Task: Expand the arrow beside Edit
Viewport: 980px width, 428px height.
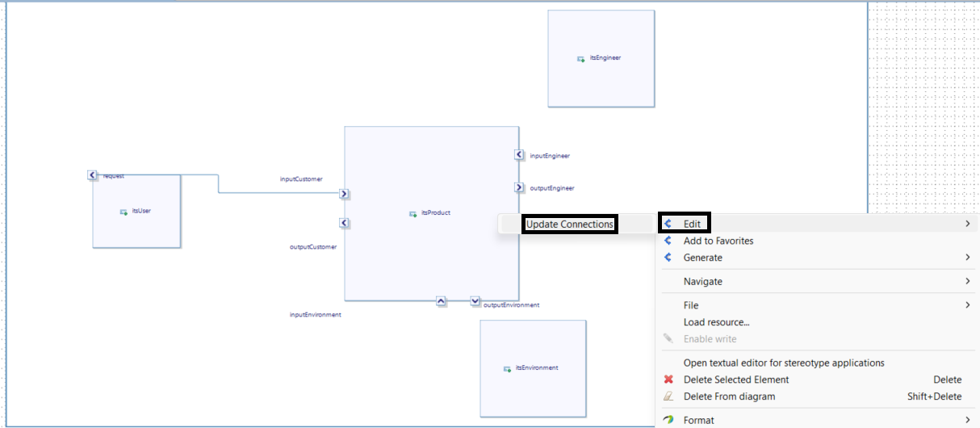Action: 967,224
